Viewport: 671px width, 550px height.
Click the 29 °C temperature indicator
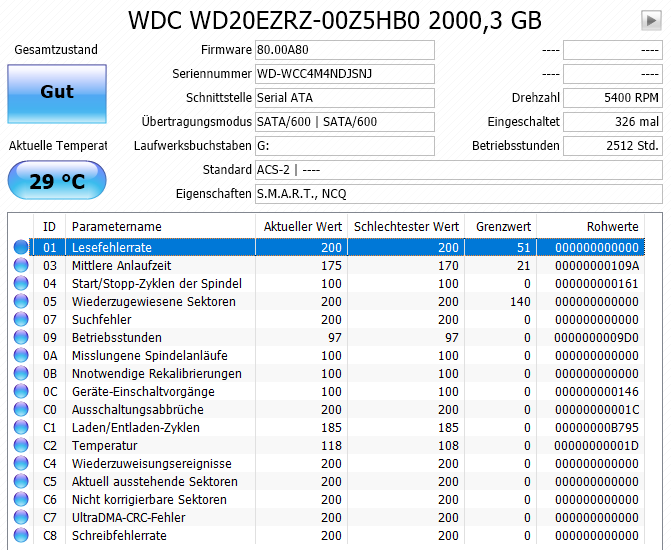tap(57, 180)
